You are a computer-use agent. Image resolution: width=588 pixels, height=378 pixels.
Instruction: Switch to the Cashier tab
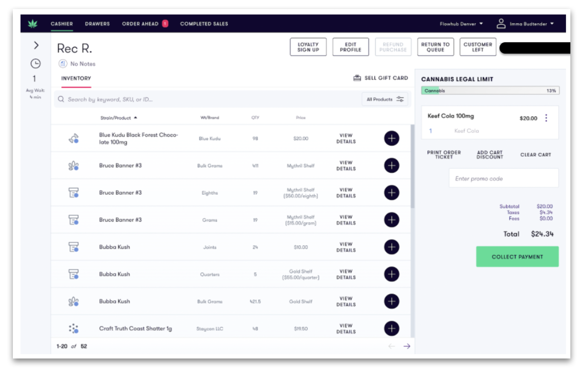coord(62,24)
